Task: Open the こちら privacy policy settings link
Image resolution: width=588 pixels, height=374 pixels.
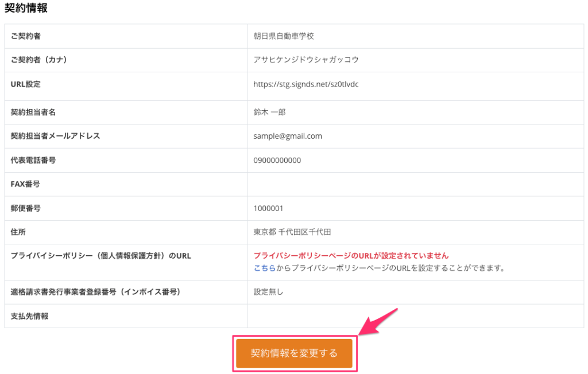Action: [x=264, y=268]
